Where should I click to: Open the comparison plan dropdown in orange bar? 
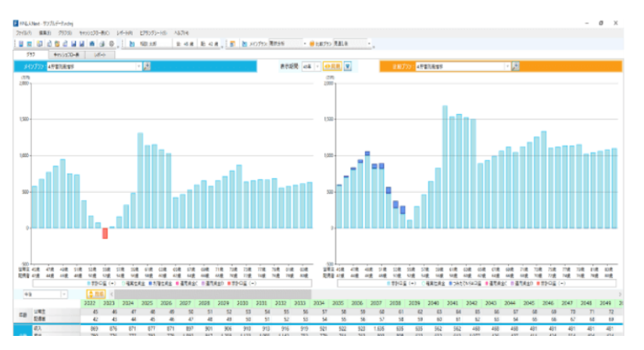coord(506,66)
